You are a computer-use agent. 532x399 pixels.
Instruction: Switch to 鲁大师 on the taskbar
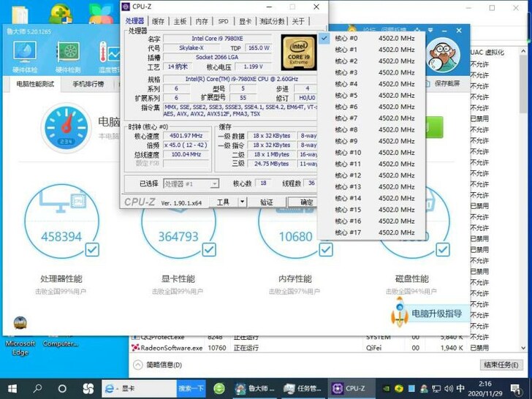pos(255,388)
